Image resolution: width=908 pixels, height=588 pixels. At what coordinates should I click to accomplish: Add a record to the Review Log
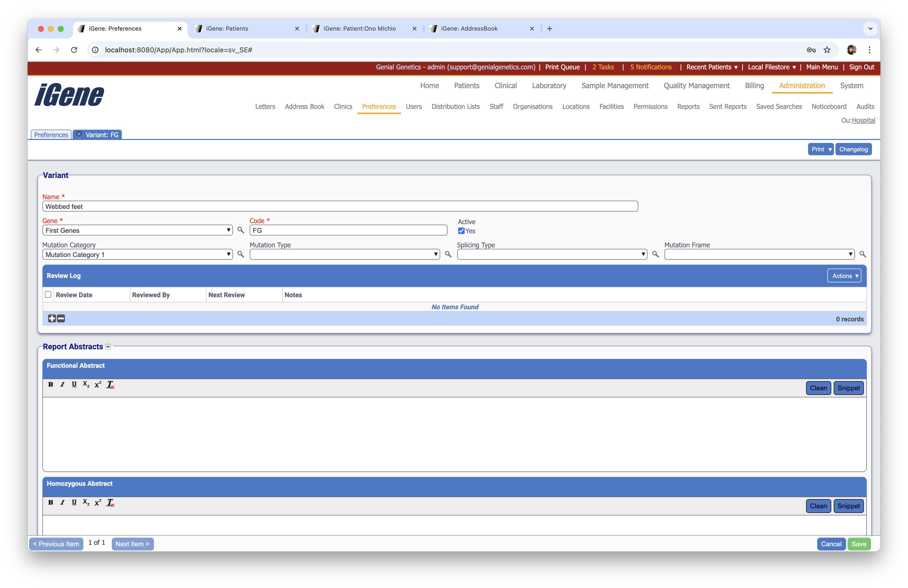[x=52, y=318]
